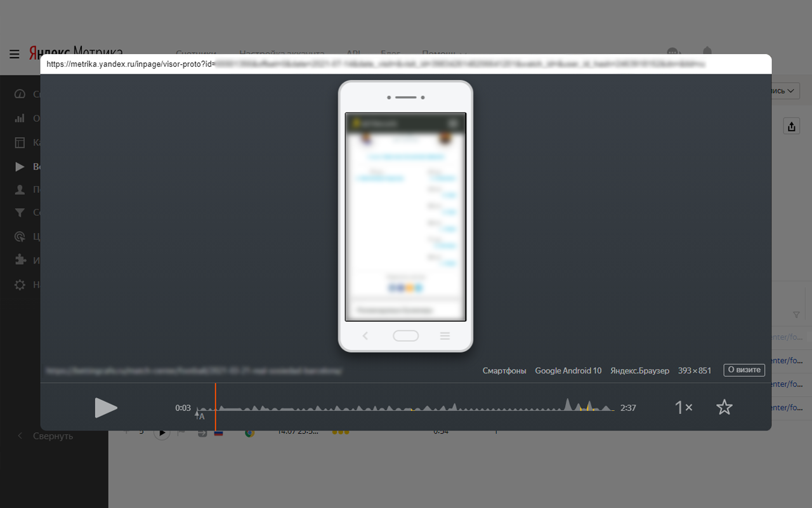Viewport: 812px width, 508px height.
Task: Click the Смартфоны device label
Action: tap(504, 370)
